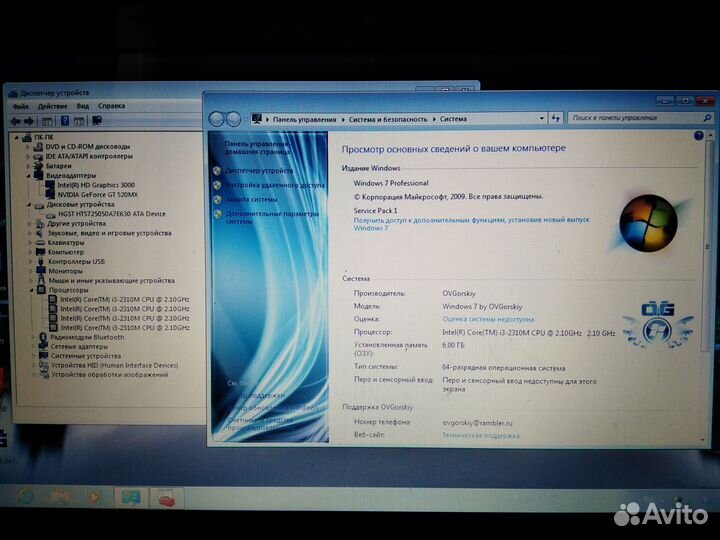Click the OVG logo image
Image resolution: width=720 pixels, height=540 pixels.
tap(658, 325)
